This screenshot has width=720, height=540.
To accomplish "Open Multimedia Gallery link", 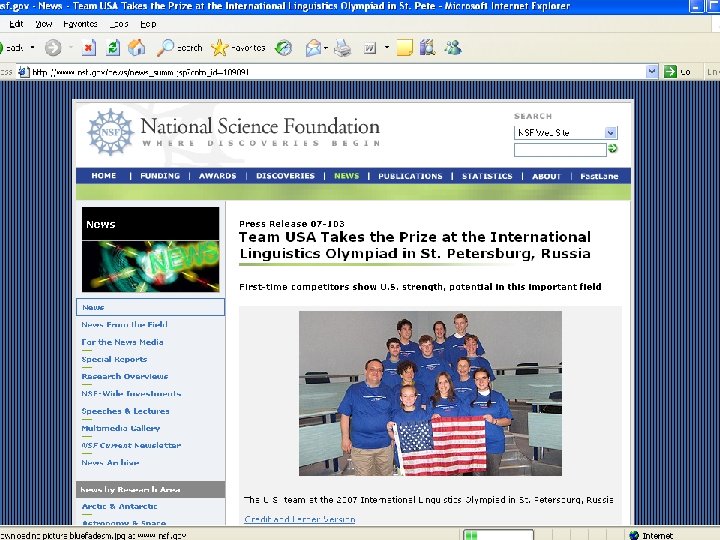I will point(121,428).
